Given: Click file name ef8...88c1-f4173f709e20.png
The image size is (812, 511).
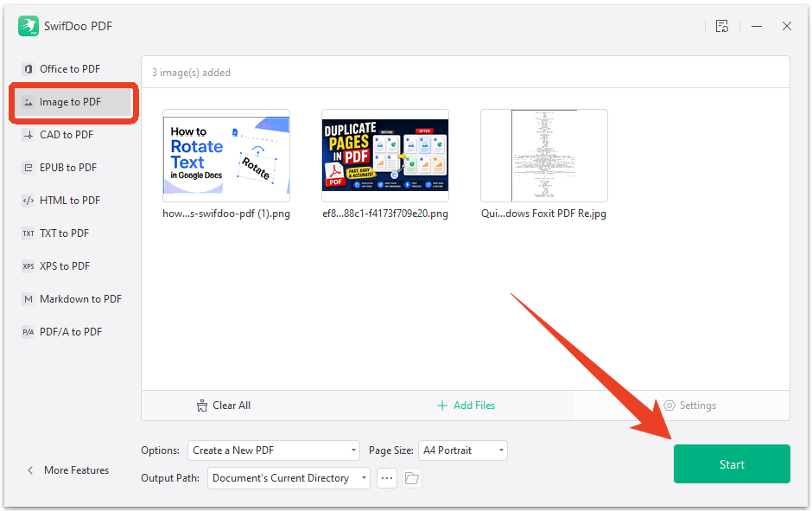Looking at the screenshot, I should 385,214.
